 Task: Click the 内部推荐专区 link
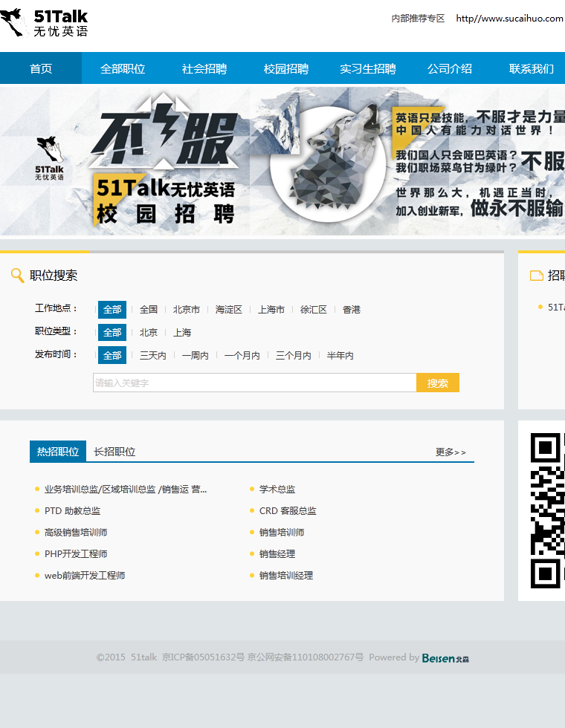click(x=418, y=18)
